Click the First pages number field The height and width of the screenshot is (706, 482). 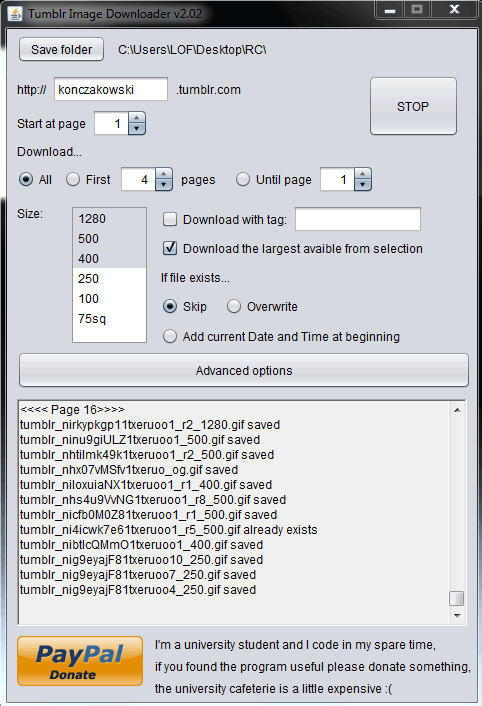coord(139,180)
